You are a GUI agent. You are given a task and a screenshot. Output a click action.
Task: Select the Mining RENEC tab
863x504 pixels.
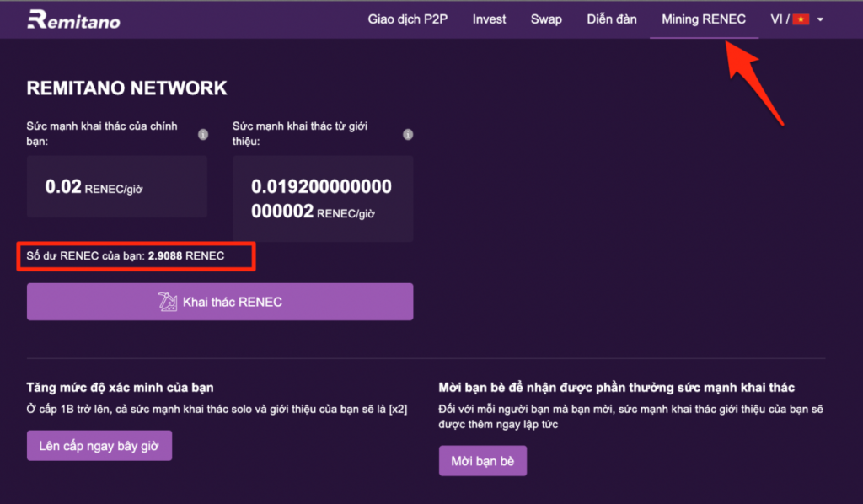704,19
